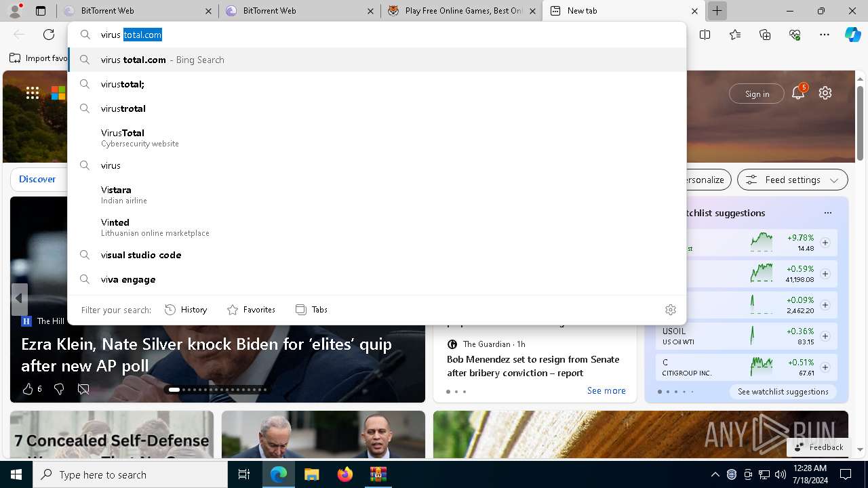Open notifications bell icon
868x488 pixels.
pyautogui.click(x=798, y=93)
